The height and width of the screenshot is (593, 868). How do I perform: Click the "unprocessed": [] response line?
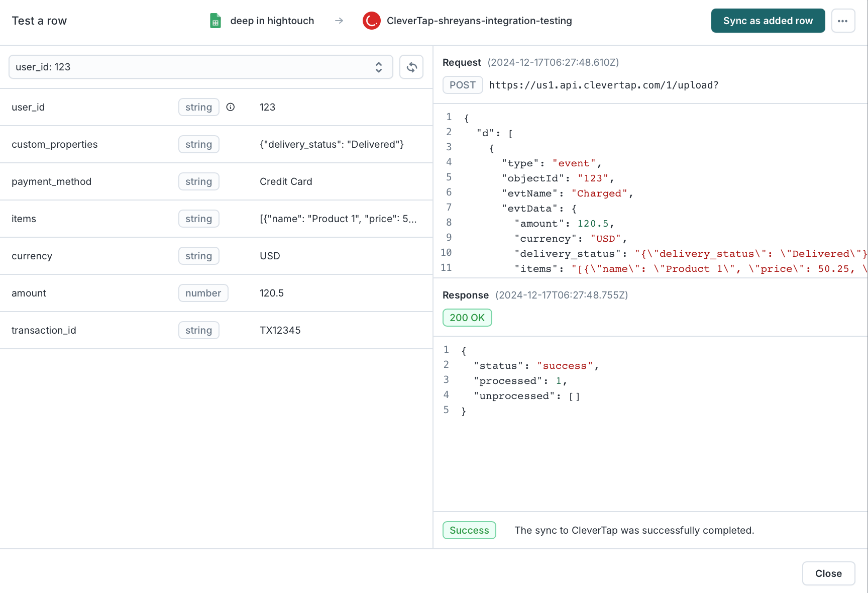pyautogui.click(x=527, y=396)
